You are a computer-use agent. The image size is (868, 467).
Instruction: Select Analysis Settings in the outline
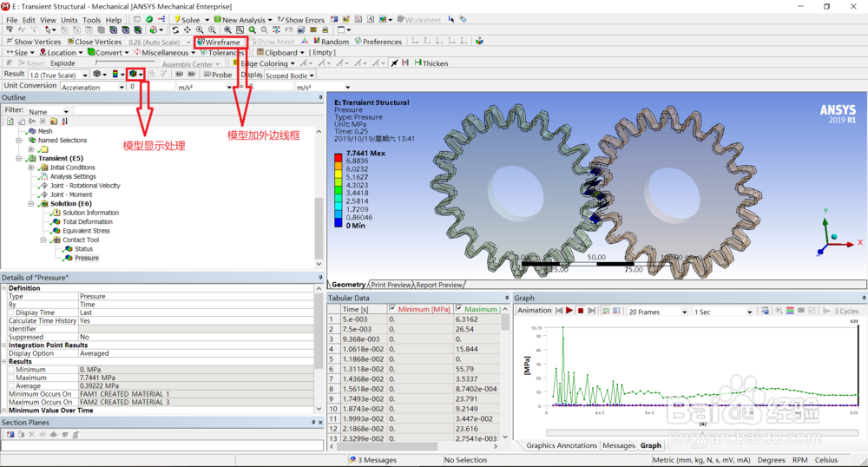click(x=73, y=176)
